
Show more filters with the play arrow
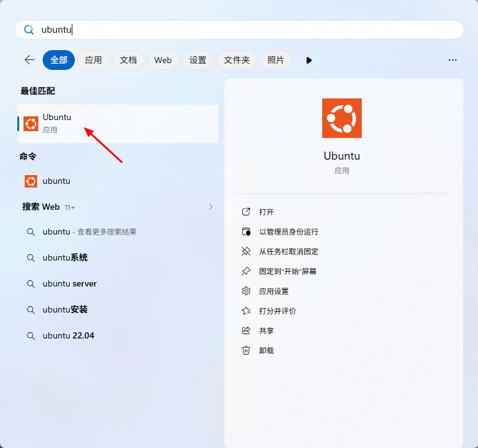(x=309, y=61)
